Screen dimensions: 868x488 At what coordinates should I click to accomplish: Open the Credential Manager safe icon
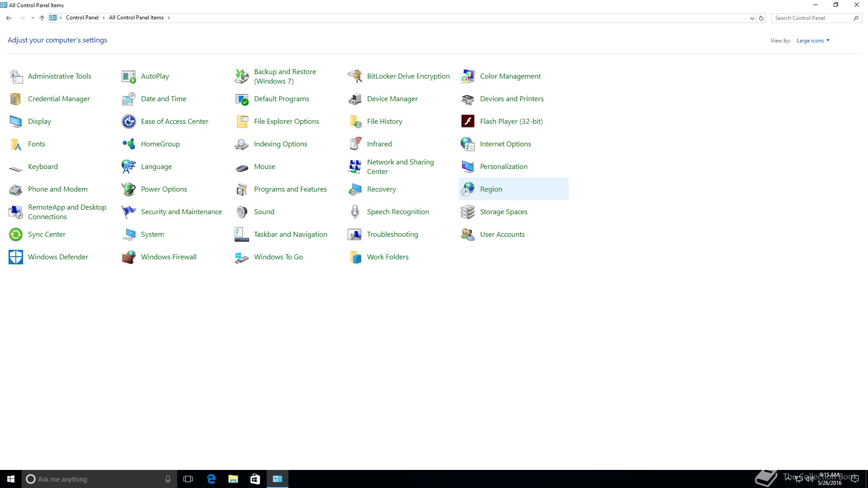pyautogui.click(x=16, y=99)
